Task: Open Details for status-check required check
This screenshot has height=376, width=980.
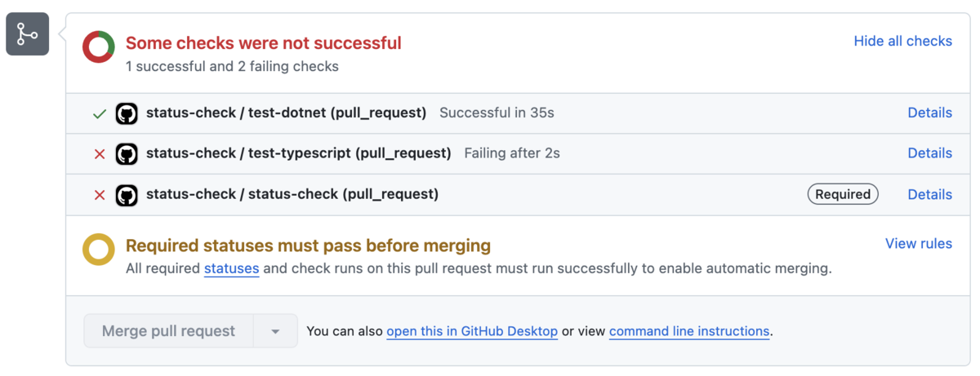Action: (929, 194)
